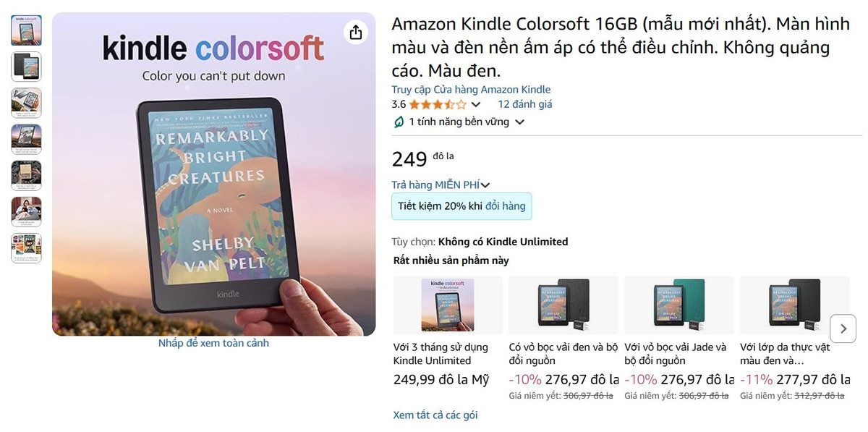Expand the "Trả hàng MIỄN PHÍ" dropdown
The height and width of the screenshot is (432, 868).
pos(485,185)
